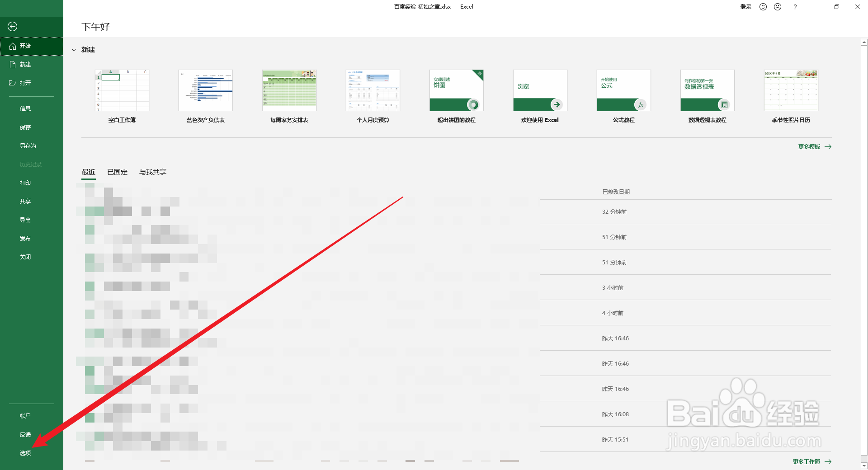
Task: Click the smiley feedback face icon
Action: 763,7
